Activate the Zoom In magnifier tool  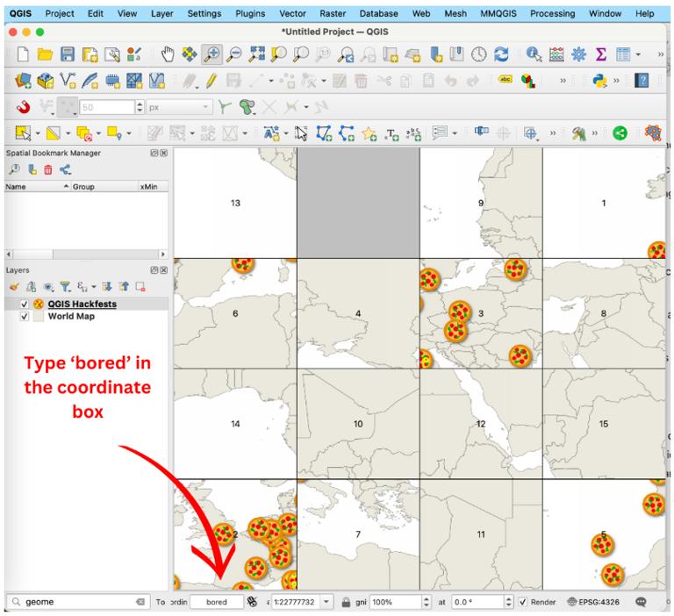pyautogui.click(x=212, y=54)
